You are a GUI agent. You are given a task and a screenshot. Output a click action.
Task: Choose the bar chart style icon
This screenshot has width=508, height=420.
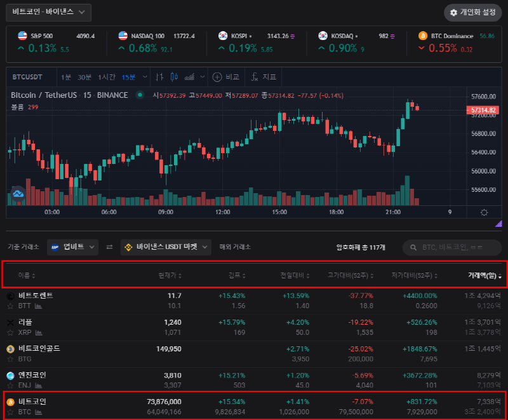[x=159, y=77]
